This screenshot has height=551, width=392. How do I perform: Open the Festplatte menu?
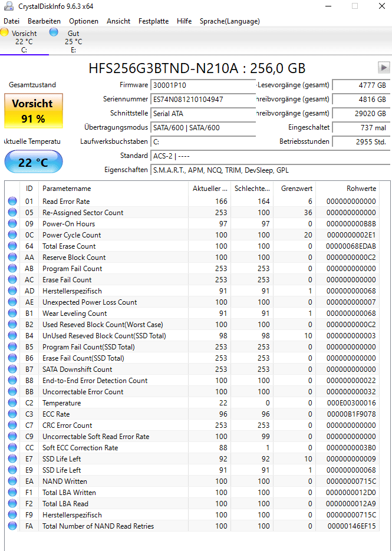point(154,21)
